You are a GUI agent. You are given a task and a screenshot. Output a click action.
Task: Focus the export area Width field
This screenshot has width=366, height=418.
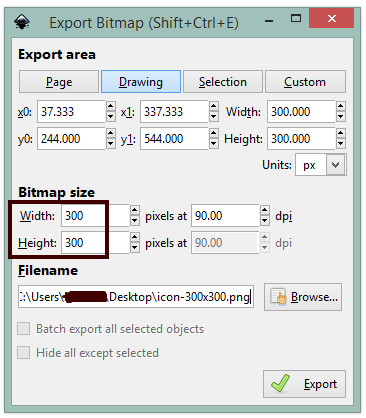pyautogui.click(x=301, y=112)
